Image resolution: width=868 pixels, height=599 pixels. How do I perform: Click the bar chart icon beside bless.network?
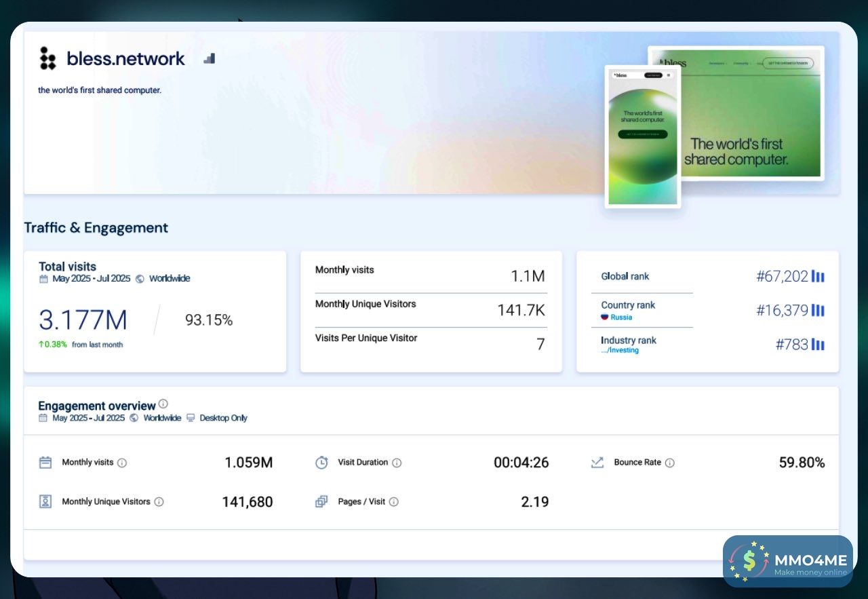tap(210, 59)
